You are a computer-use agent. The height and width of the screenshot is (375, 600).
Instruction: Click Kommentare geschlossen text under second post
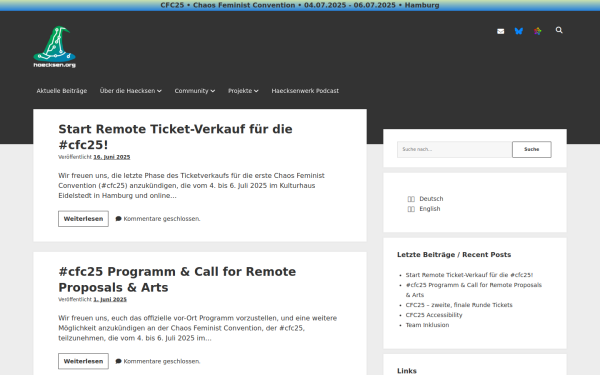(162, 361)
